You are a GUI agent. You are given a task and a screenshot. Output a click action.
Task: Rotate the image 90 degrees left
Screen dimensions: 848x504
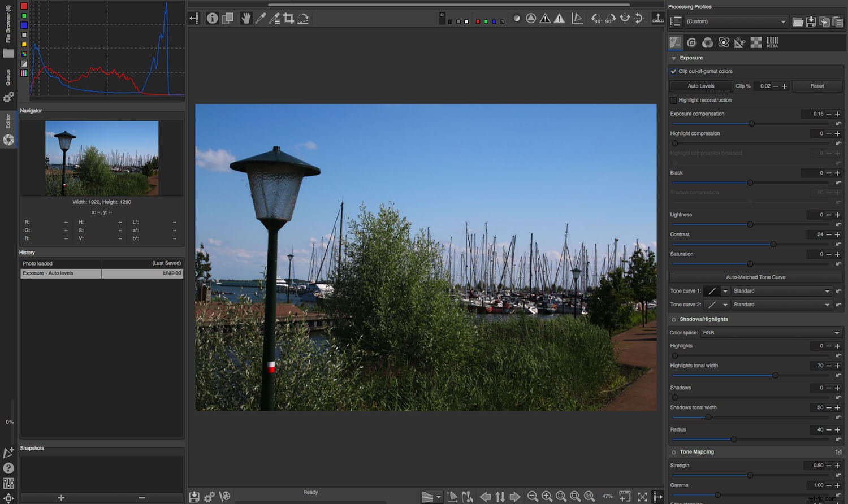pyautogui.click(x=597, y=18)
